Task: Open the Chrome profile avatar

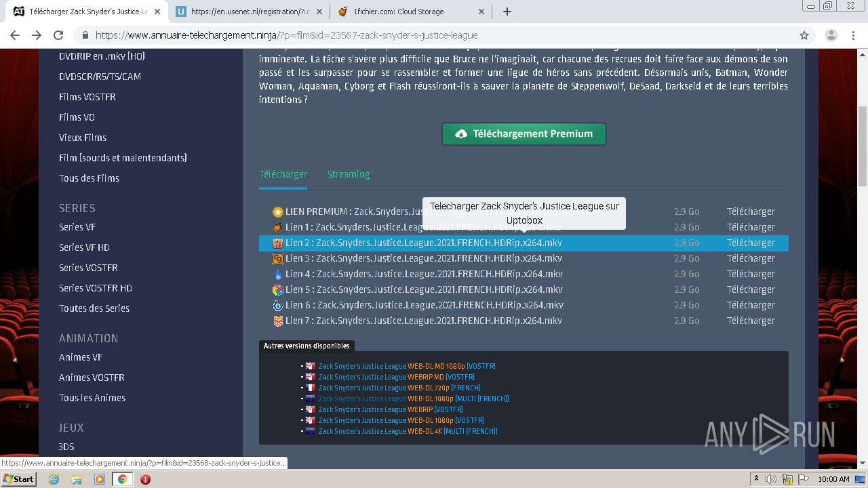Action: (831, 35)
